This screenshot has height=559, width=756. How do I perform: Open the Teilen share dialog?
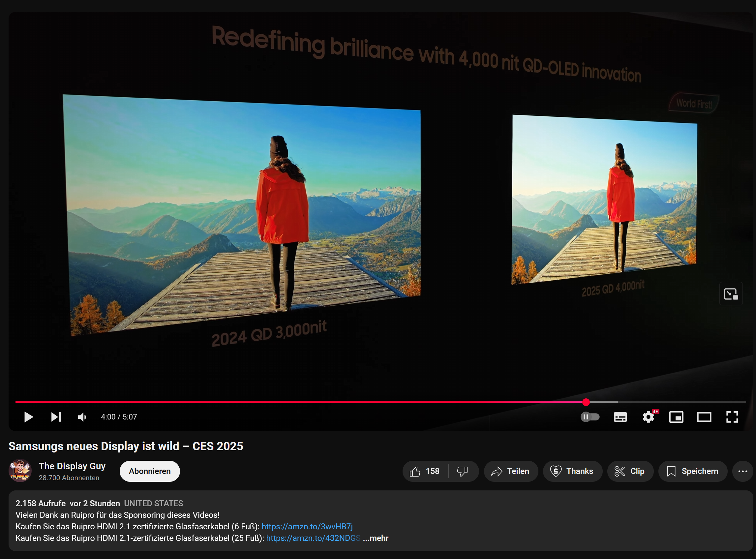510,471
